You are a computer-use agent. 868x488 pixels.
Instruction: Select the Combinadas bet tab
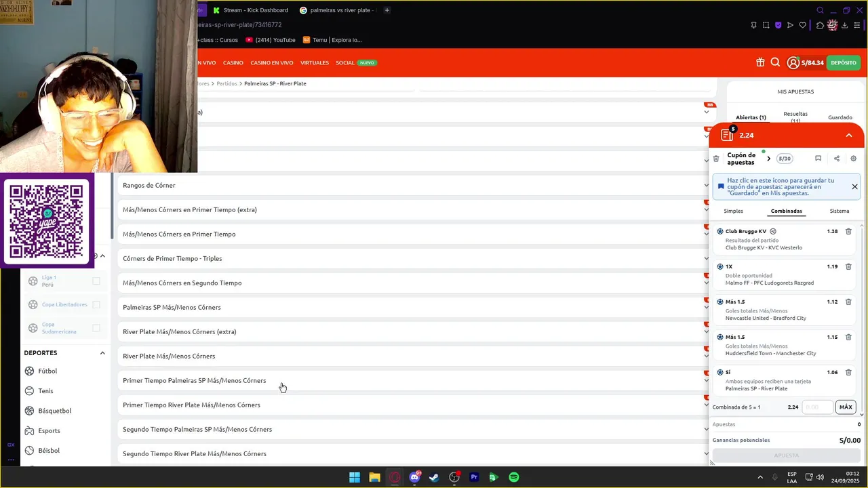(787, 211)
